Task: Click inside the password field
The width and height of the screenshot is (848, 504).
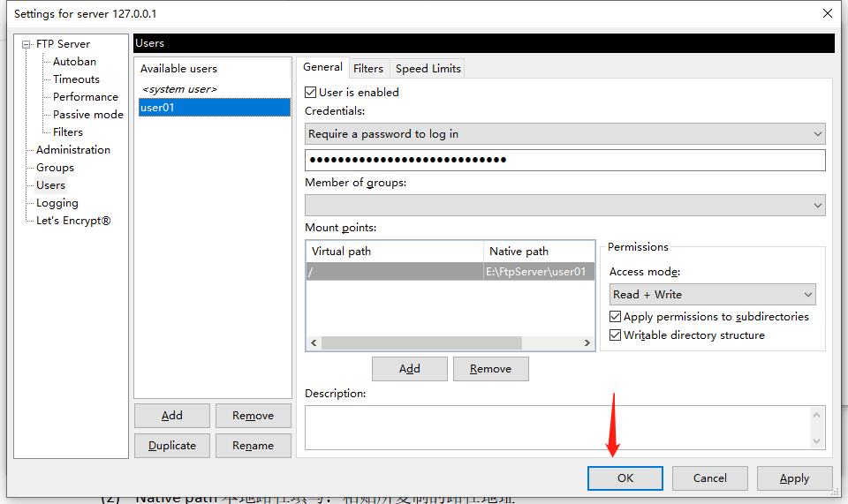Action: coord(564,160)
